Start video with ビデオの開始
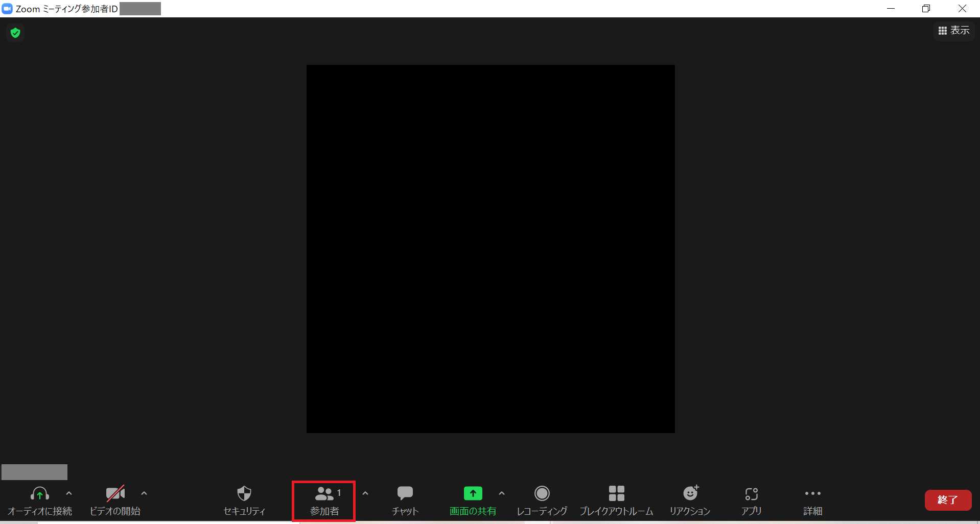The image size is (980, 524). pos(115,501)
